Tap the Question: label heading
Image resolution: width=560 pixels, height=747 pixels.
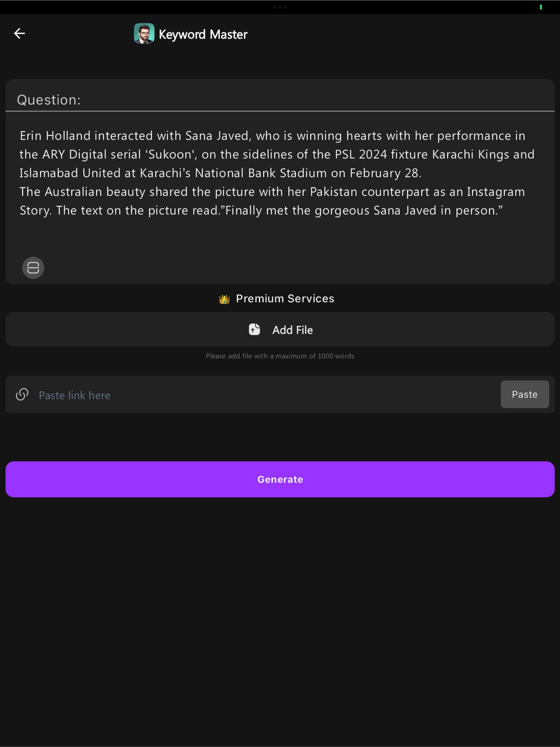(x=49, y=99)
